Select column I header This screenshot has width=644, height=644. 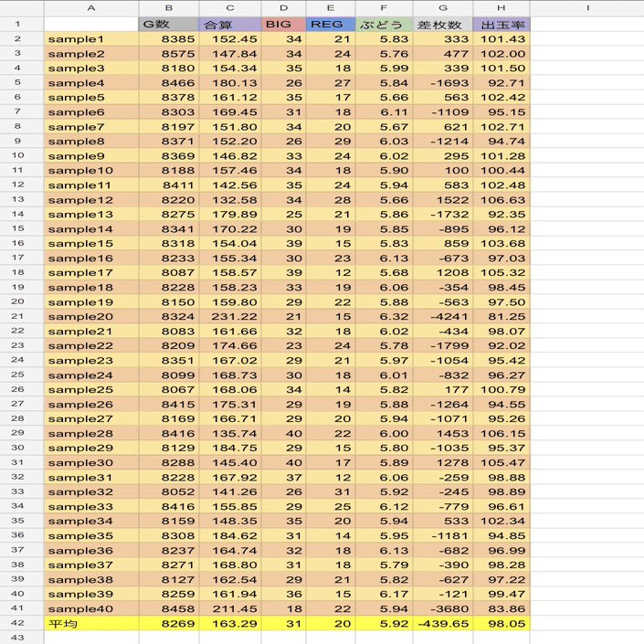pyautogui.click(x=587, y=8)
